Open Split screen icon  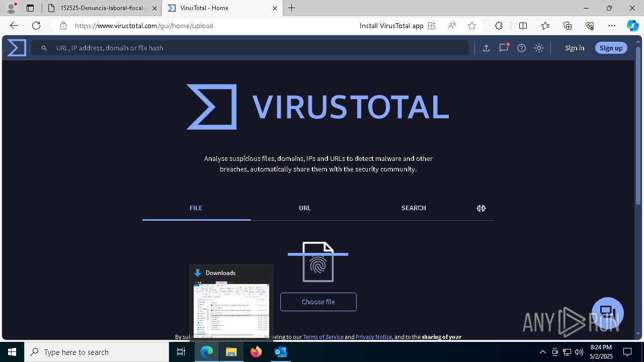tap(523, 26)
